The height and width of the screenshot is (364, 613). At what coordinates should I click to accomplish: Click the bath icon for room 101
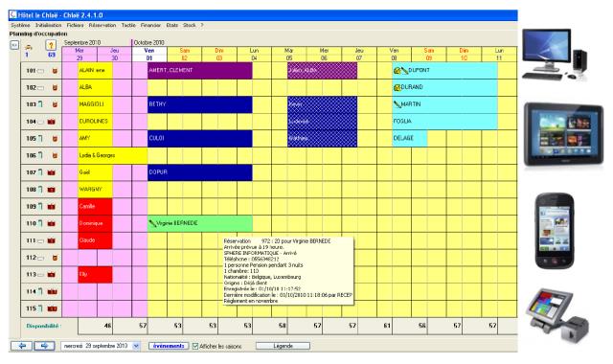click(40, 71)
